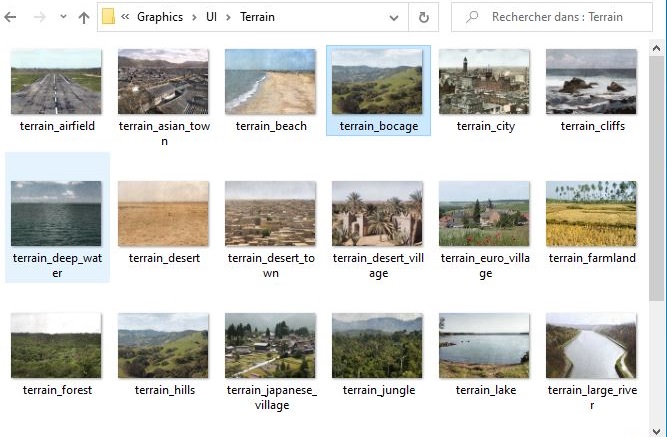Open the address bar history dropdown

394,17
